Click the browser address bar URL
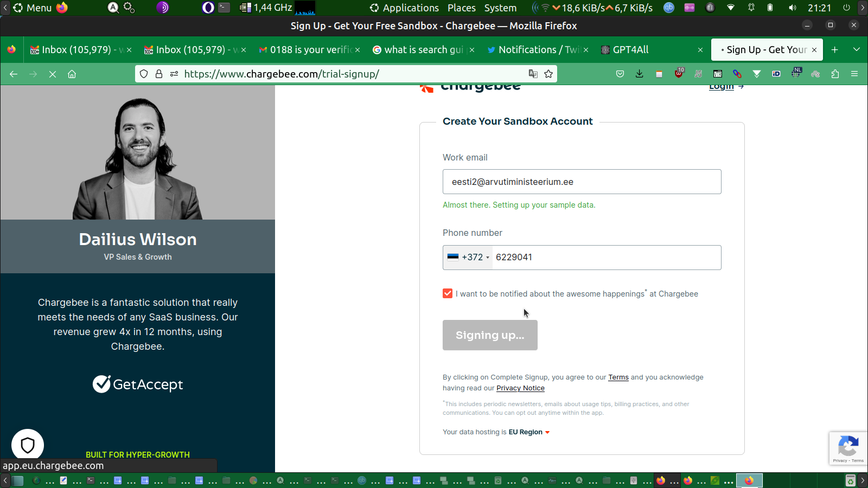Screen dimensions: 868x488 point(282,74)
